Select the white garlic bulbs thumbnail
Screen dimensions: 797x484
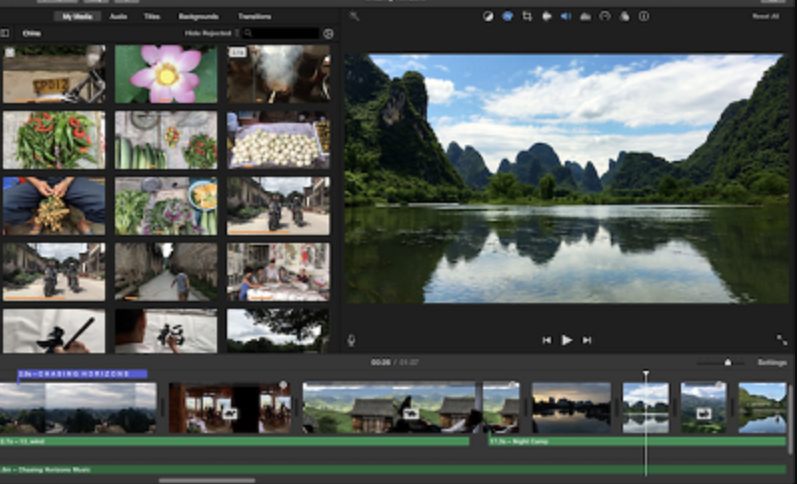(x=279, y=140)
